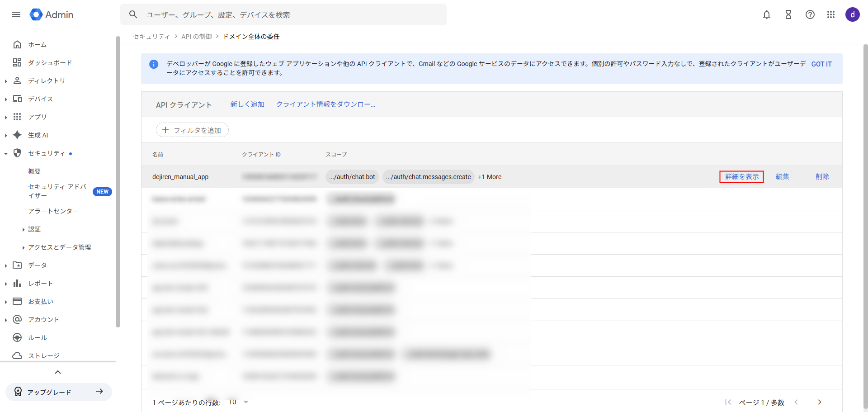The image size is (868, 412).
Task: Open the user account avatar
Action: [x=852, y=14]
